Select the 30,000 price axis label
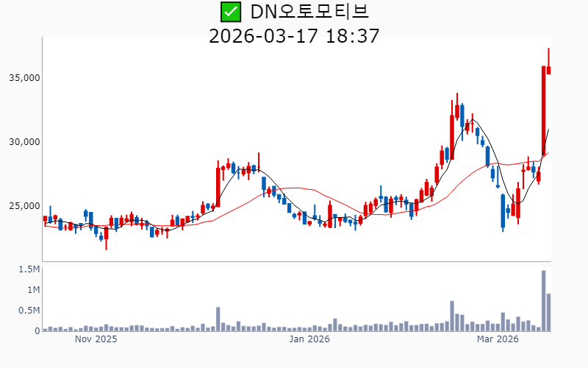The height and width of the screenshot is (368, 588). 24,141
